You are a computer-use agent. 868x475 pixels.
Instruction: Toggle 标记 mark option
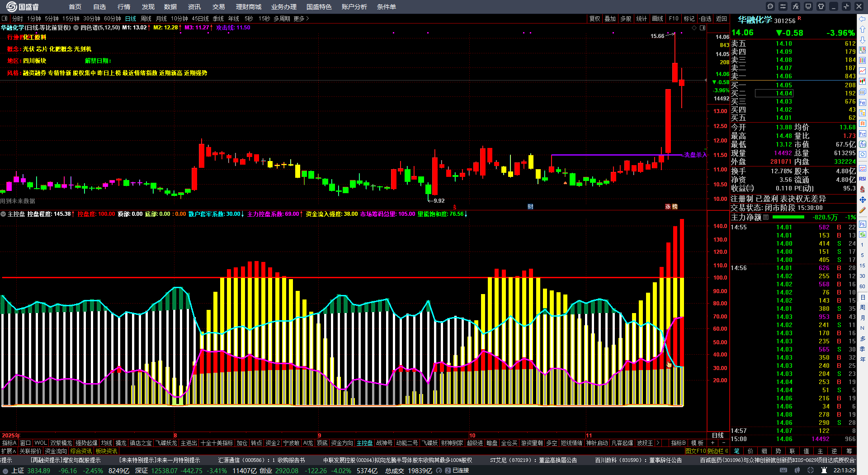(x=689, y=19)
